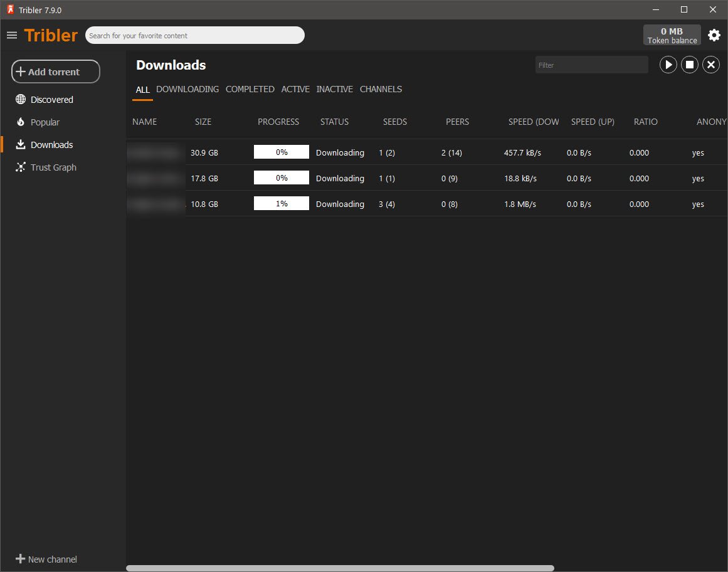Click the 1% progress bar

coord(282,203)
